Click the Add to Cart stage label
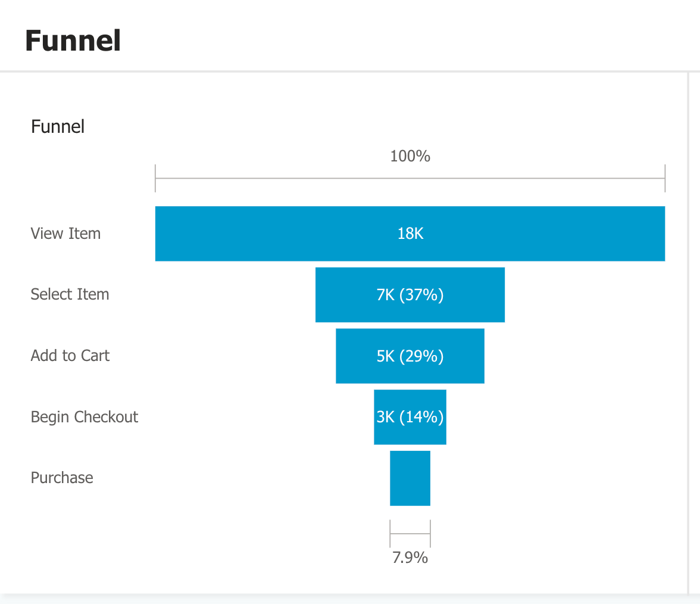 pyautogui.click(x=70, y=356)
